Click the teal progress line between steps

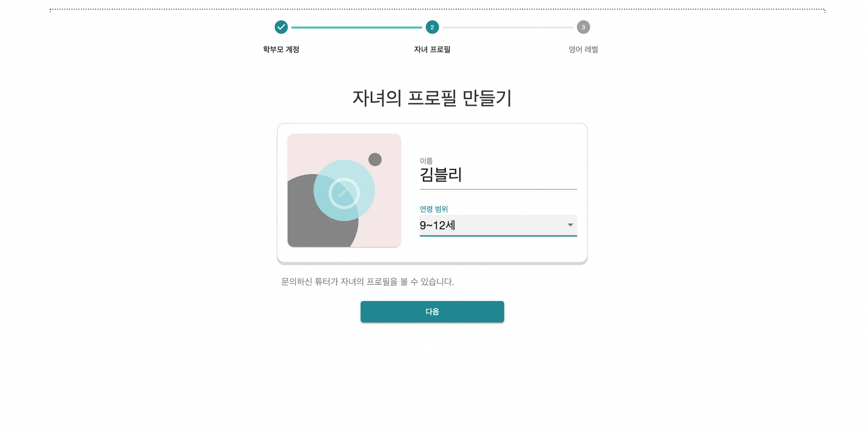click(x=357, y=27)
